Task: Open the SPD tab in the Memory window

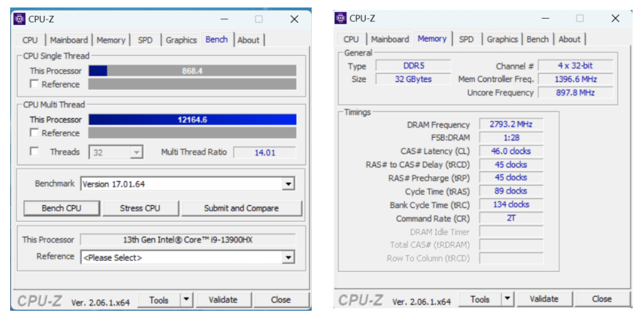Action: 466,39
